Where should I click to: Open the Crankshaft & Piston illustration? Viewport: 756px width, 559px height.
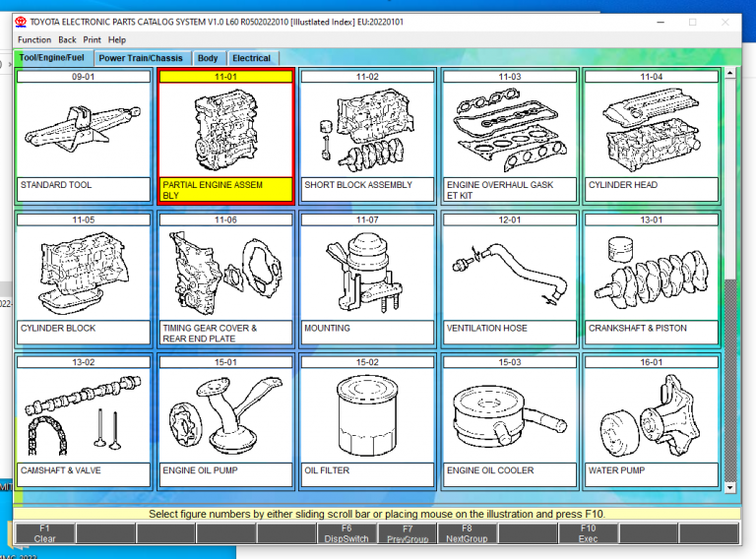(652, 273)
